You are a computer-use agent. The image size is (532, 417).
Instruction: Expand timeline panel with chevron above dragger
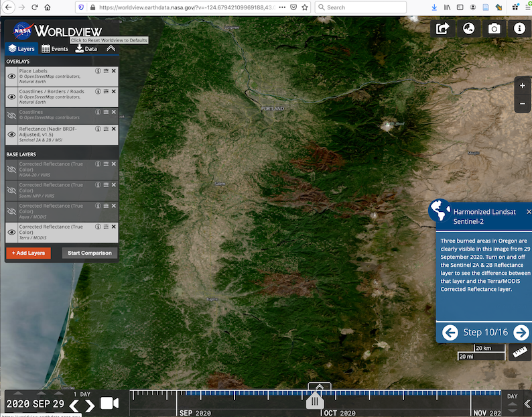[x=320, y=386]
